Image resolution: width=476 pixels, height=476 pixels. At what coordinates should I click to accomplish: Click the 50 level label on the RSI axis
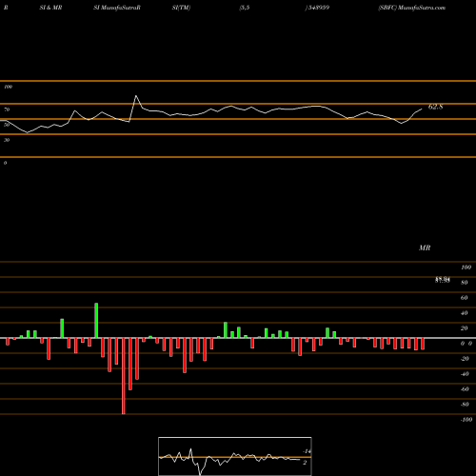click(x=7, y=125)
